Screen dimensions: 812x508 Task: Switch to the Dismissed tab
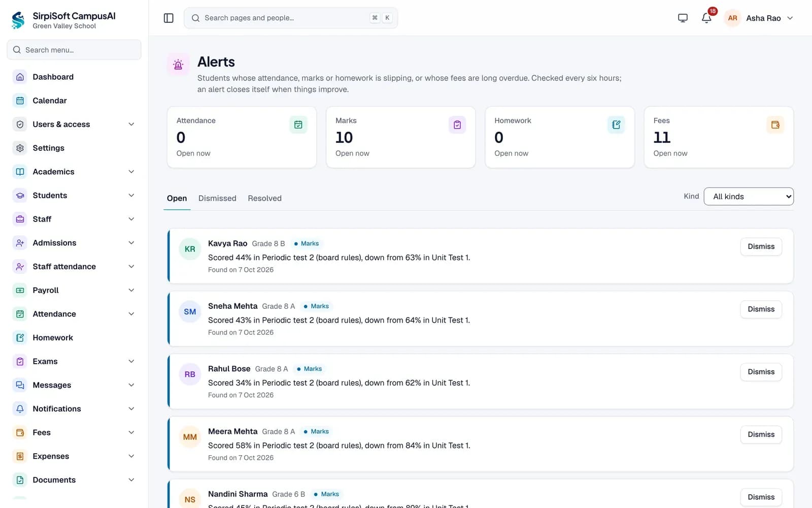click(x=217, y=198)
